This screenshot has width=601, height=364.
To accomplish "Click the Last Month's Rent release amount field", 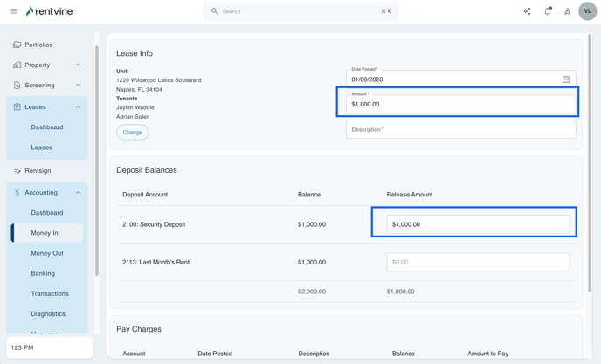I will coord(478,262).
